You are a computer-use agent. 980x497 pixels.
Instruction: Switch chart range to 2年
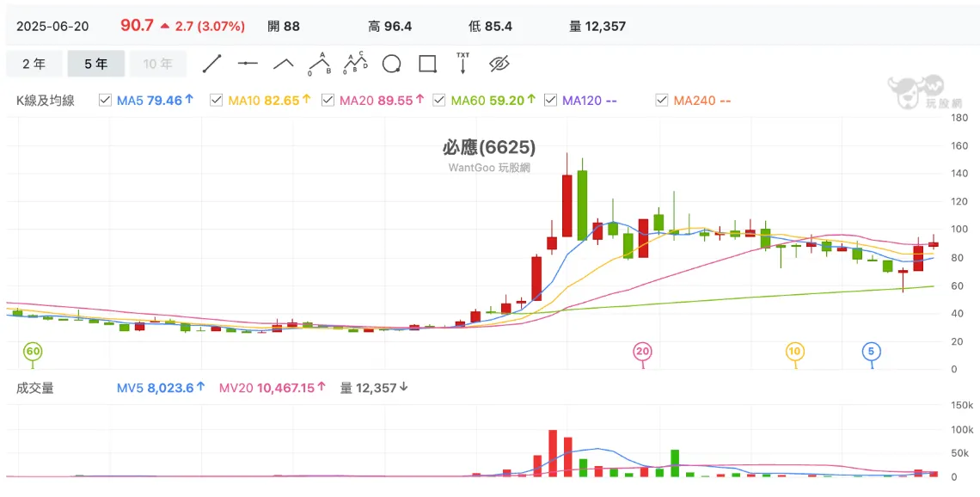(34, 64)
